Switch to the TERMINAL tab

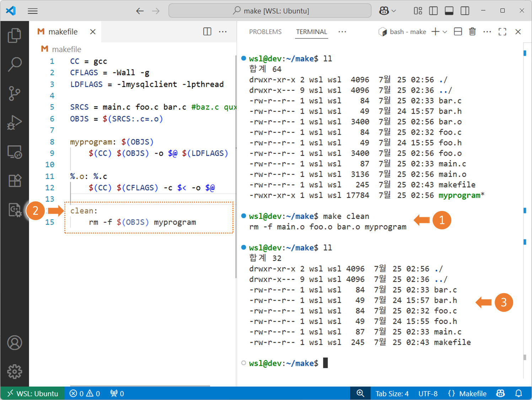pyautogui.click(x=312, y=32)
